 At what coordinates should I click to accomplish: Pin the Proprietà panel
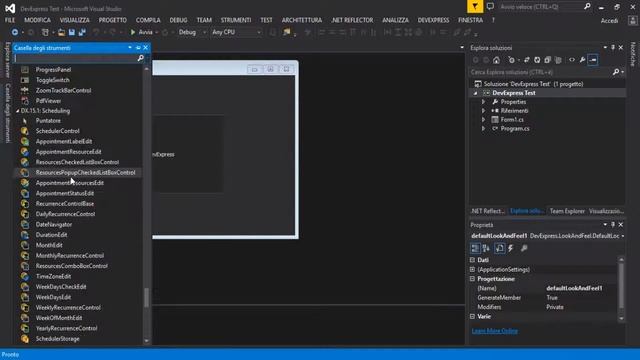[613, 225]
